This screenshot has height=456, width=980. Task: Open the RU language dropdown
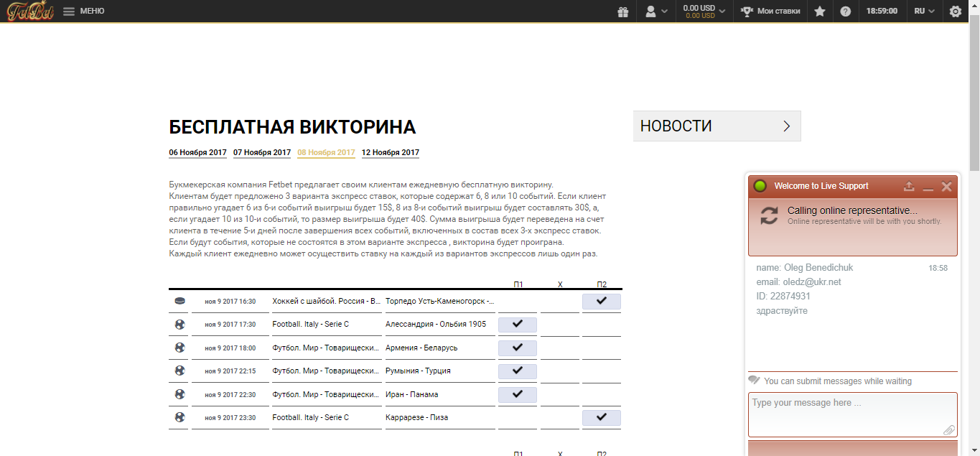(x=925, y=11)
